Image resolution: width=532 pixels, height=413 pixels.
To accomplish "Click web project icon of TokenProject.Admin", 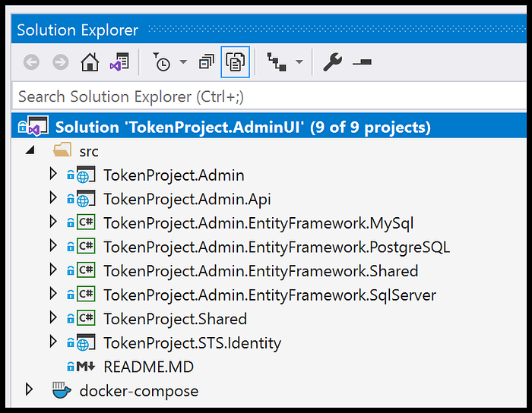I will coord(85,175).
